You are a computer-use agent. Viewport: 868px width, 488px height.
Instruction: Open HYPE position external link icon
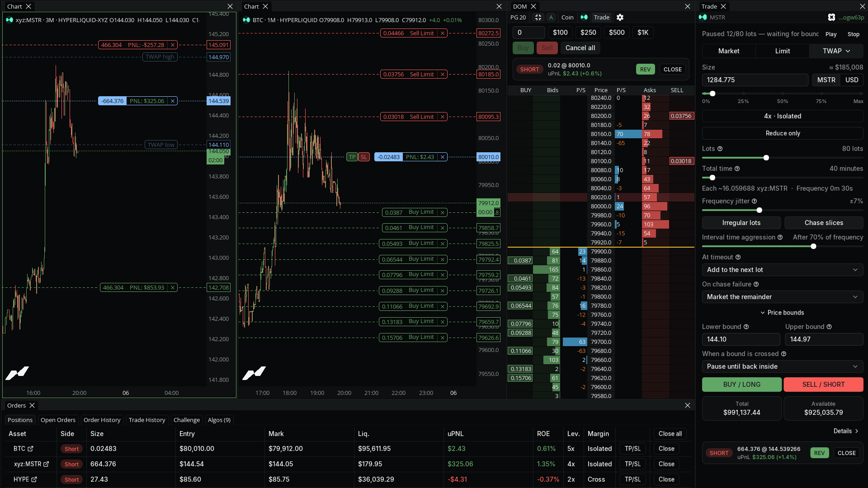[34, 479]
